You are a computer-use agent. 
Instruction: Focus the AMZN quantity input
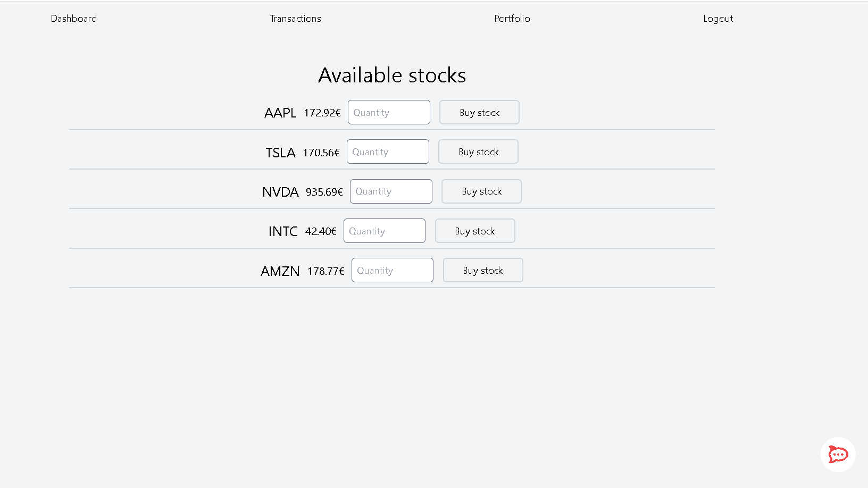click(392, 271)
